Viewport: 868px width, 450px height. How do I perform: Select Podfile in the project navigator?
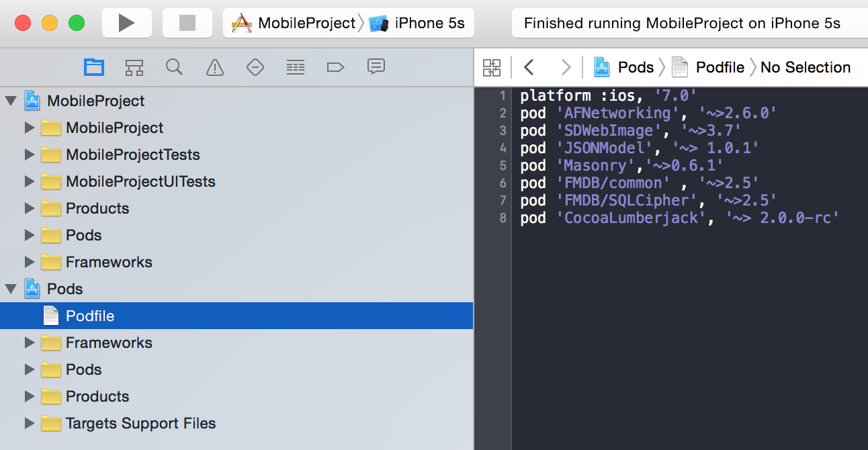click(x=90, y=316)
